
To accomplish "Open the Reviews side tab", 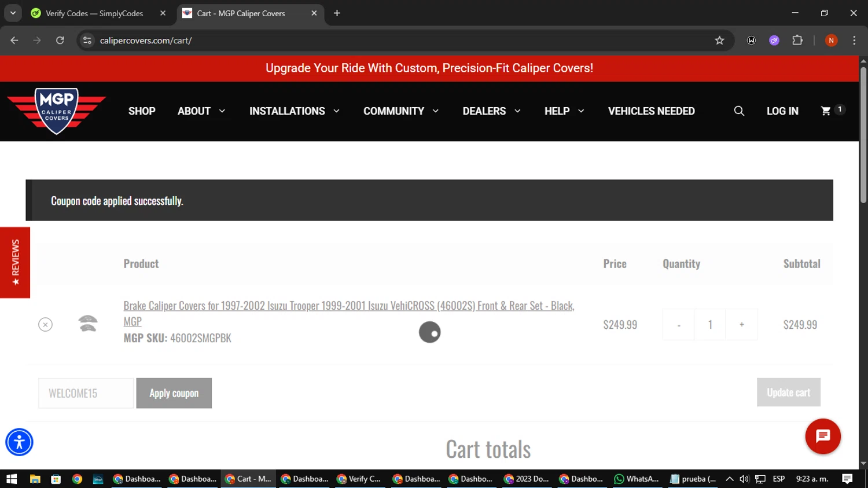I will point(15,262).
